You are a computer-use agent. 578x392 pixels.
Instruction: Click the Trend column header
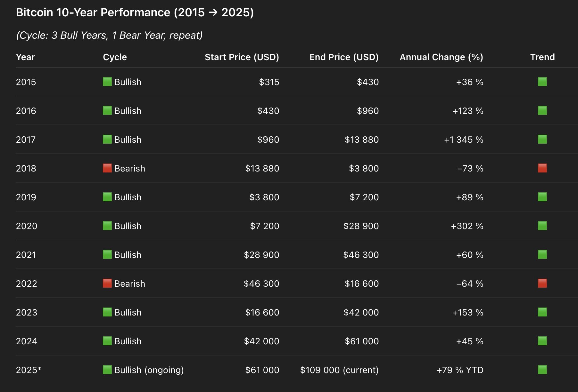(x=542, y=57)
